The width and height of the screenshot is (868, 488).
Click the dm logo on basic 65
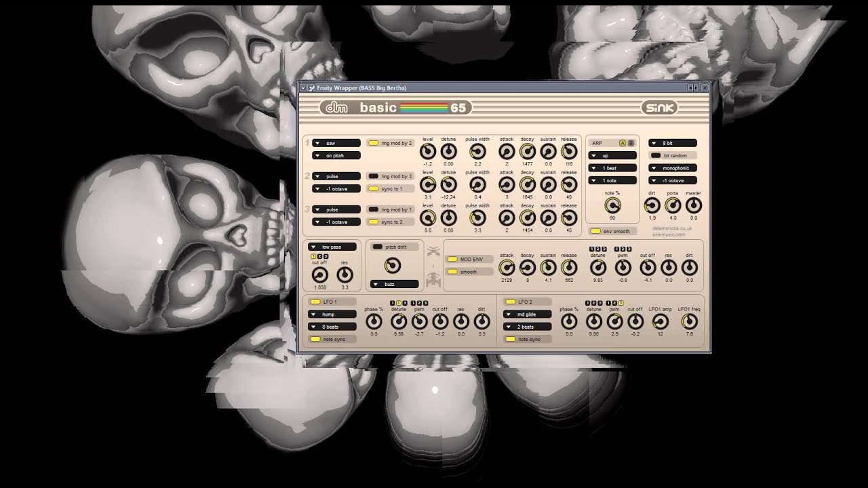337,108
